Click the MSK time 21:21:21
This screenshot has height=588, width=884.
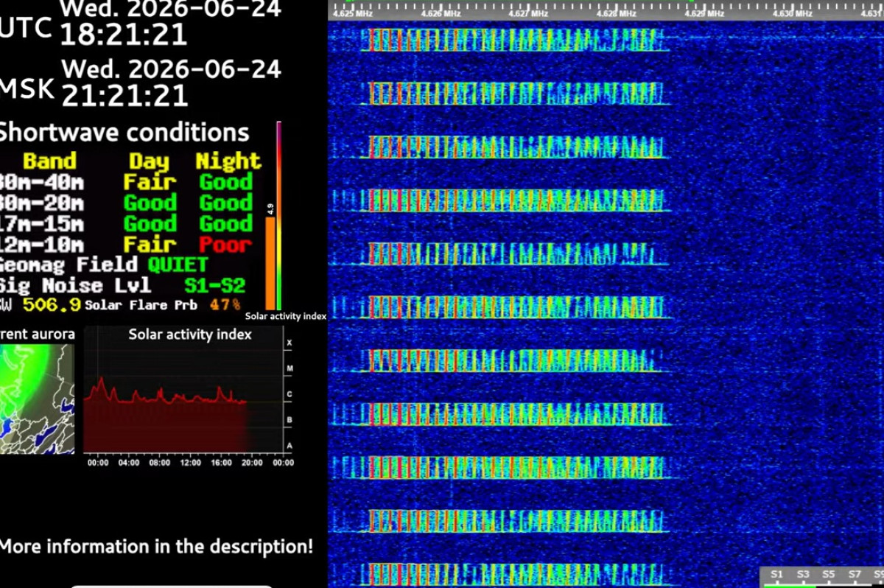124,94
